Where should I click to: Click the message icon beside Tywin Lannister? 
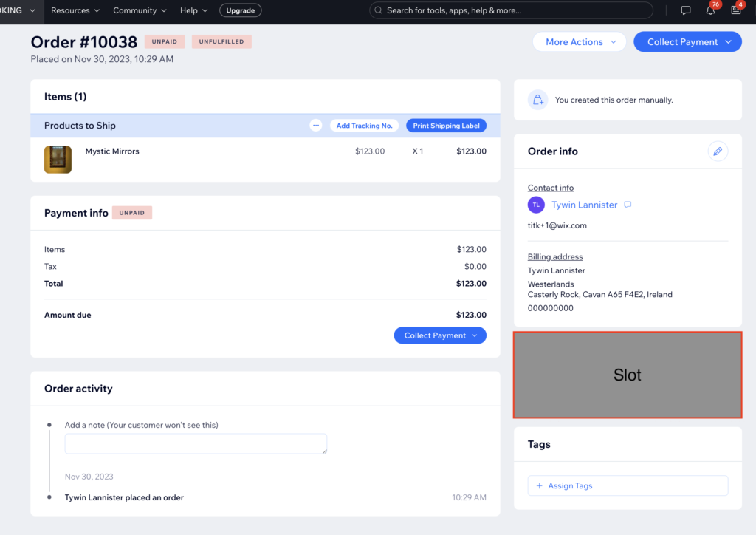pyautogui.click(x=628, y=205)
